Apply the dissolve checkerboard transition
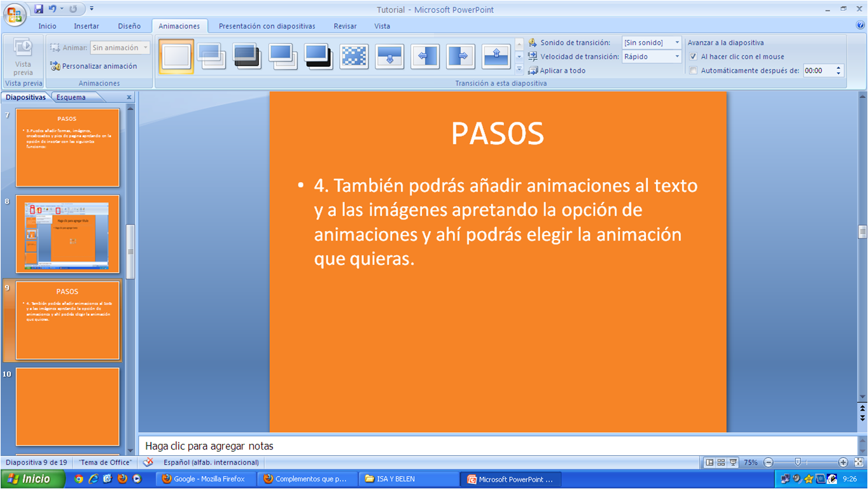This screenshot has width=868, height=489. 354,56
